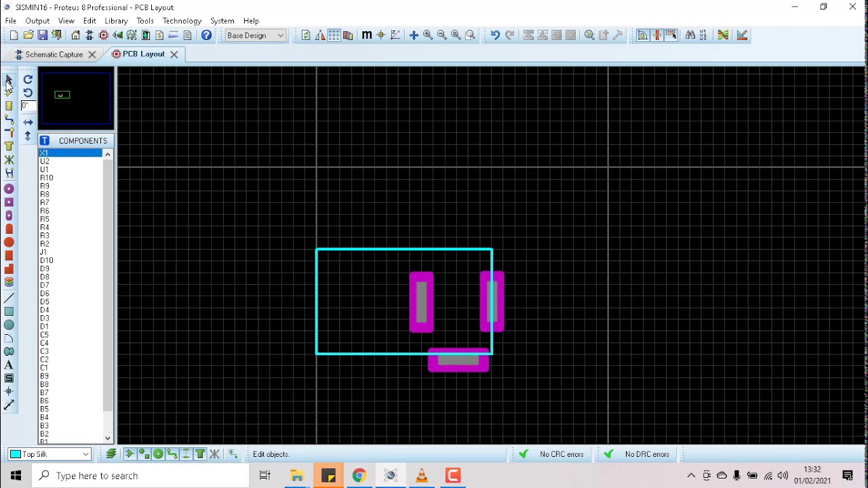The height and width of the screenshot is (488, 868).
Task: Select the 2D graphics circle tool
Action: 9,325
